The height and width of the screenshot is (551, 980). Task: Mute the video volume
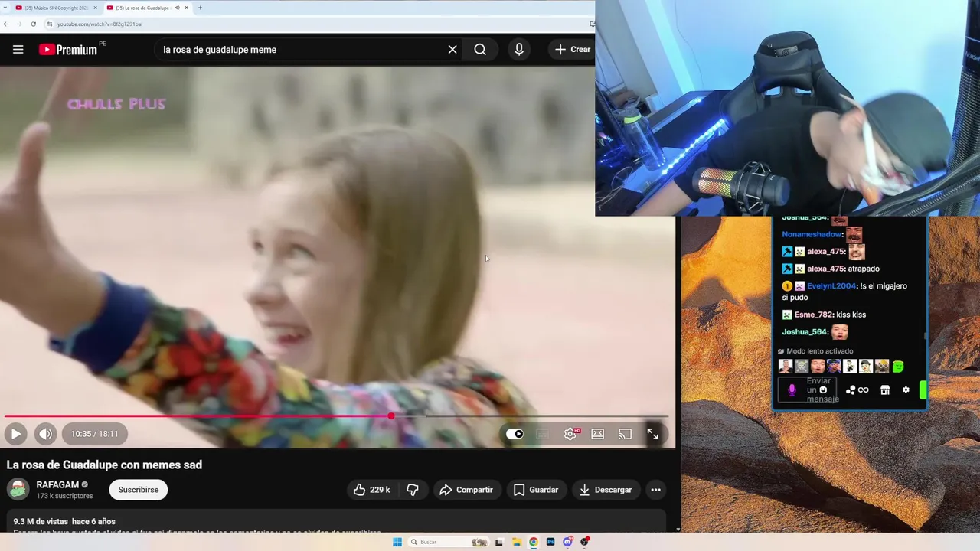point(46,434)
